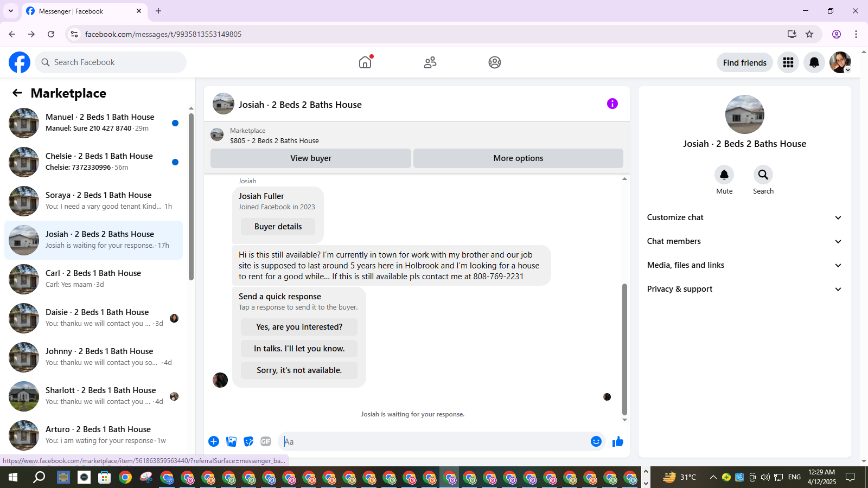
Task: Click the Facebook logo icon
Action: click(x=20, y=62)
